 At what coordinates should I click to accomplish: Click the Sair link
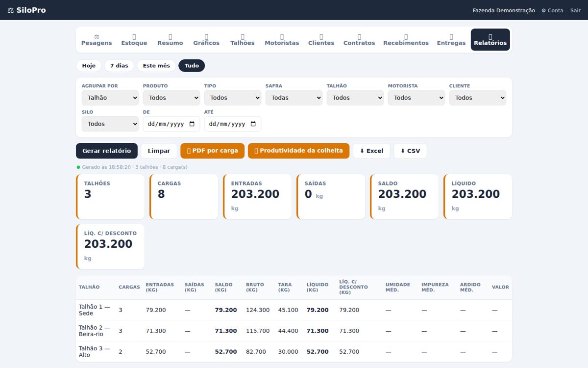pyautogui.click(x=575, y=10)
